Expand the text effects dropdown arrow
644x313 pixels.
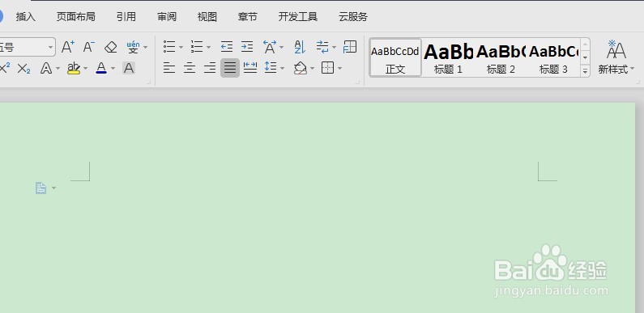pos(58,69)
